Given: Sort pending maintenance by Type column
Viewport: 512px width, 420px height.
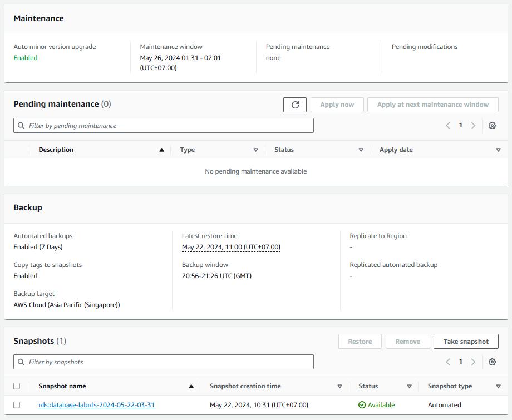Looking at the screenshot, I should coord(256,150).
